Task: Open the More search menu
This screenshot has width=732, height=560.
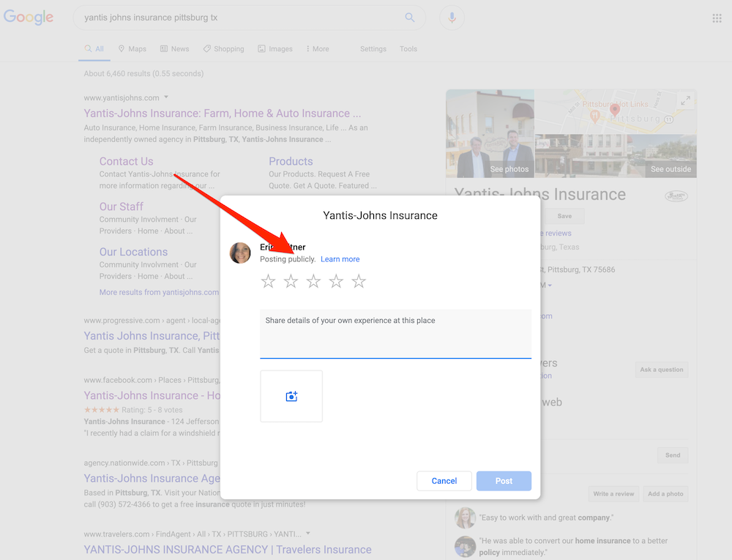Action: pos(318,49)
